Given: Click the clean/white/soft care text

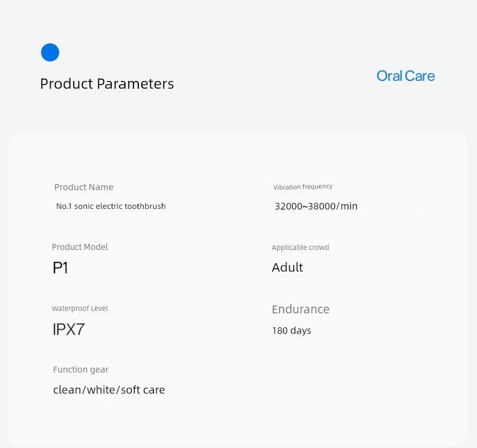Looking at the screenshot, I should click(109, 390).
